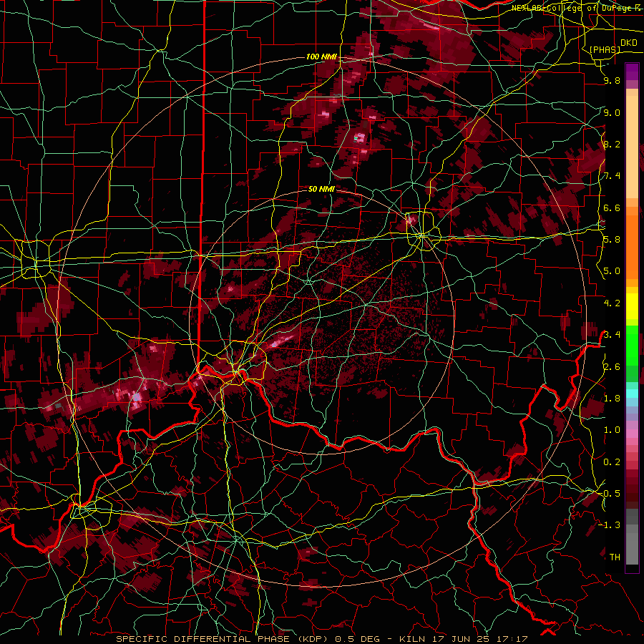Click the 9.0 legend value
644x644 pixels.
pos(612,113)
